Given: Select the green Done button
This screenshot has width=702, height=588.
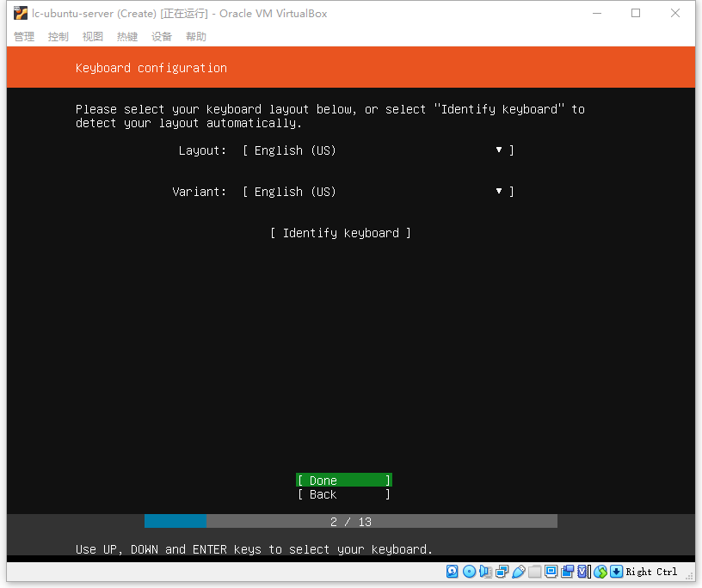Looking at the screenshot, I should point(344,481).
